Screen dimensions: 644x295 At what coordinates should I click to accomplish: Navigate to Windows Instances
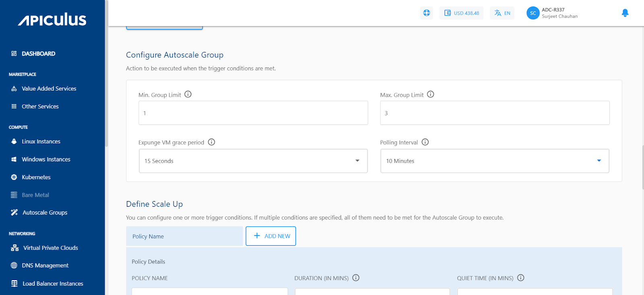point(46,160)
